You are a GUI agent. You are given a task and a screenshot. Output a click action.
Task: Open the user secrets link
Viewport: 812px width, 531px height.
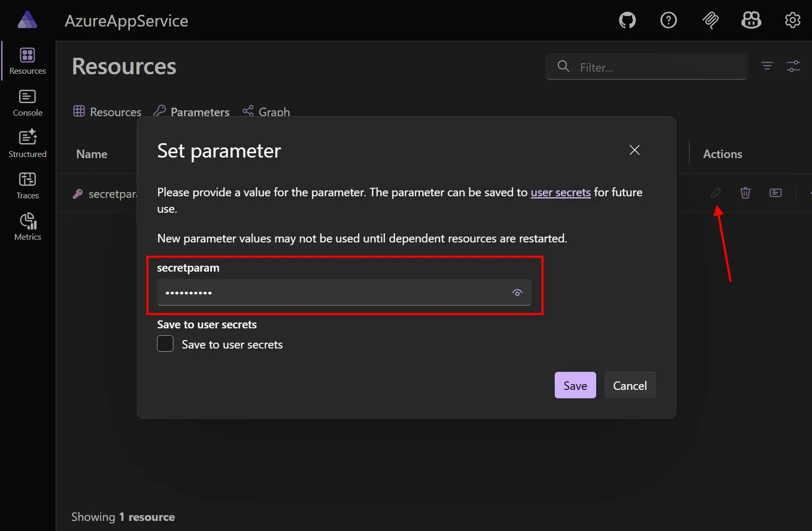561,192
